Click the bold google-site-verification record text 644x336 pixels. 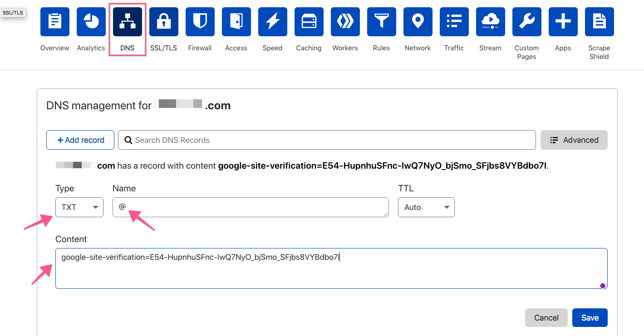click(x=383, y=166)
